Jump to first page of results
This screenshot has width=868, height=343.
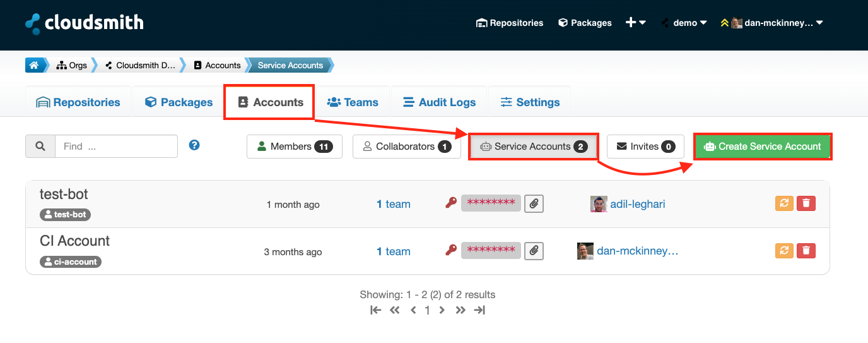[376, 310]
